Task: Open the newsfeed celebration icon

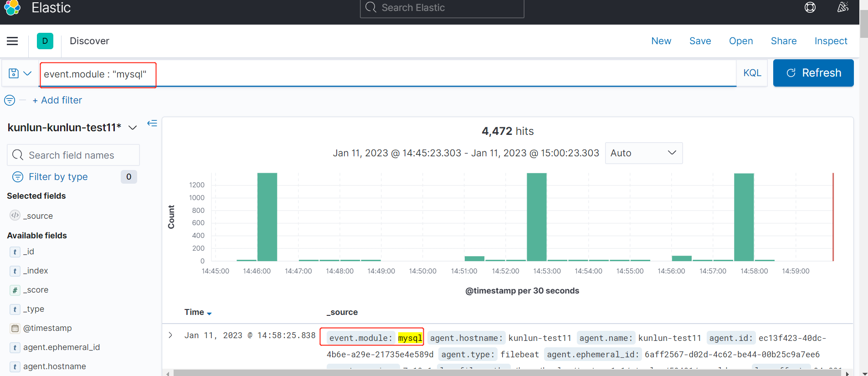Action: point(843,7)
